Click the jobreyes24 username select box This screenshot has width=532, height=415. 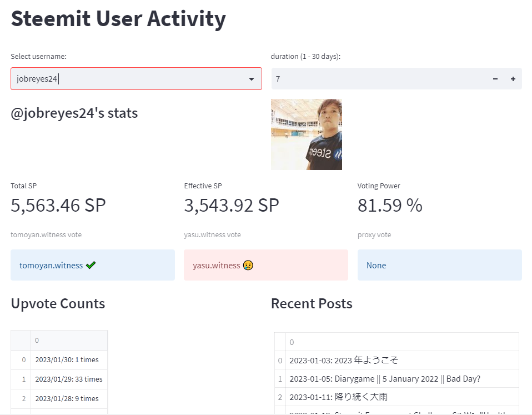click(128, 79)
